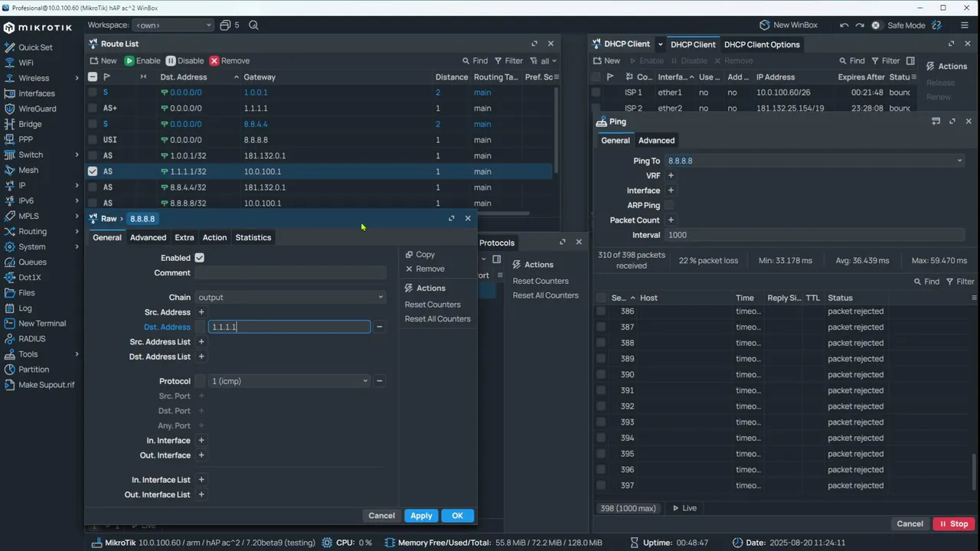980x551 pixels.
Task: Click the search magnifier in top bar
Action: (x=253, y=25)
